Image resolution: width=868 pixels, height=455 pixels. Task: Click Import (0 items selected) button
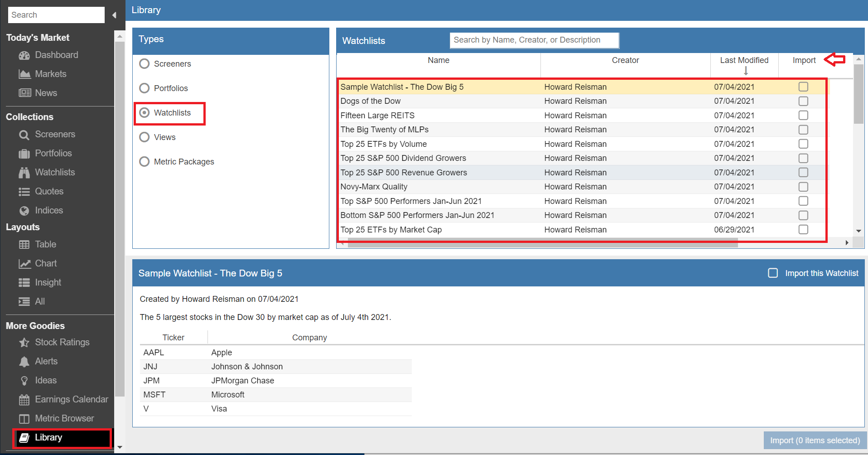(815, 440)
